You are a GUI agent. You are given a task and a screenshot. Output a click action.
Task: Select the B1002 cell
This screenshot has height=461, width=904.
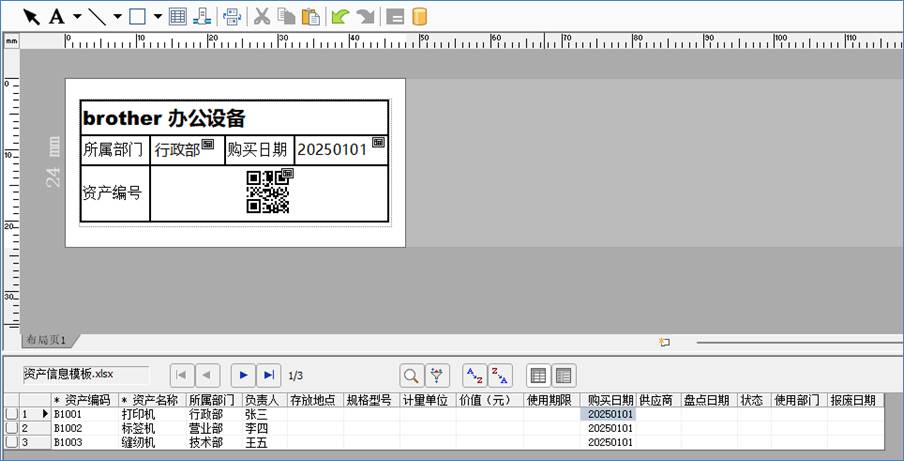(85, 428)
